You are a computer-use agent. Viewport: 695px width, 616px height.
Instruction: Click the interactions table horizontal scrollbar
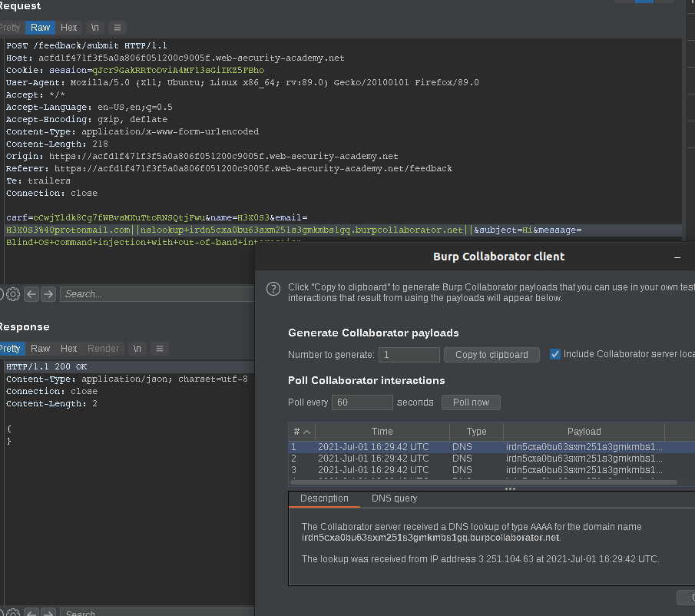[x=483, y=482]
